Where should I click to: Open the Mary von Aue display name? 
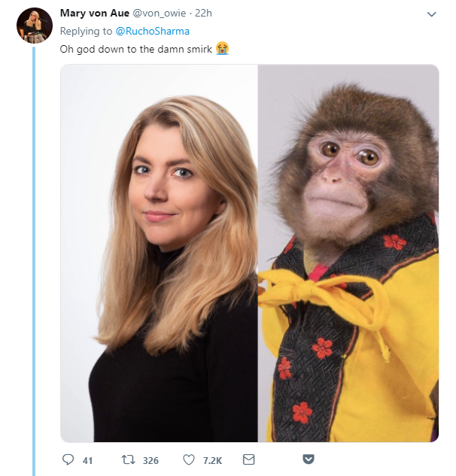(95, 14)
